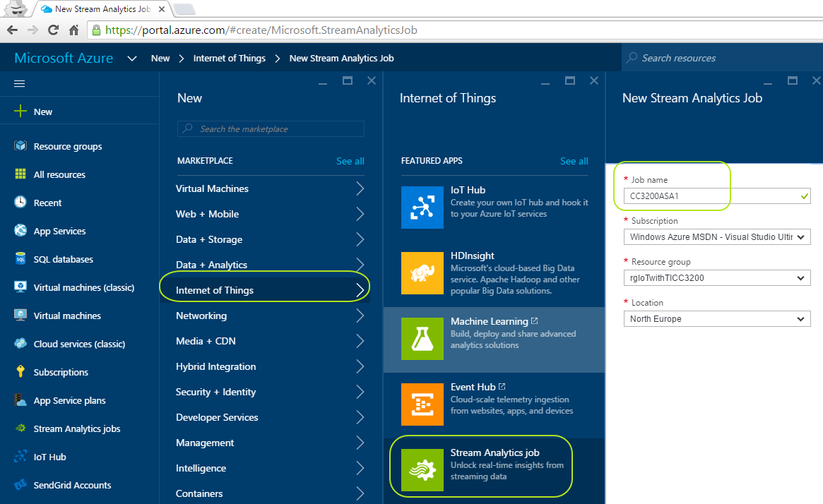Close the New marketplace blade
Screen dimensions: 823x504
(x=371, y=80)
